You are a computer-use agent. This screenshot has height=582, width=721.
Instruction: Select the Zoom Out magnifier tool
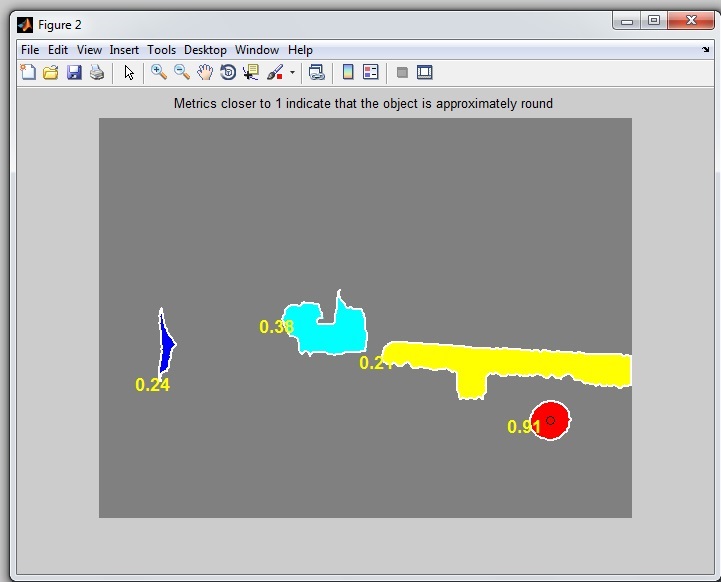pyautogui.click(x=182, y=72)
